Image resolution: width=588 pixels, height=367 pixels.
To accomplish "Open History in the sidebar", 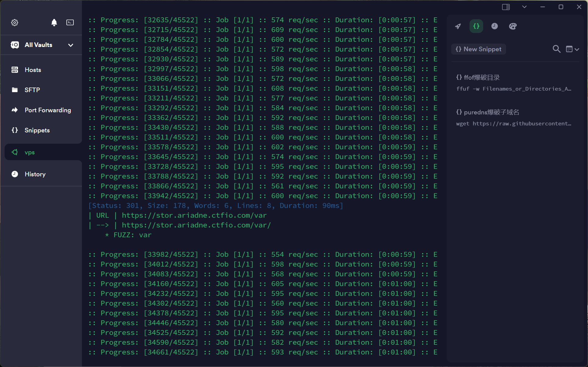I will pyautogui.click(x=35, y=174).
